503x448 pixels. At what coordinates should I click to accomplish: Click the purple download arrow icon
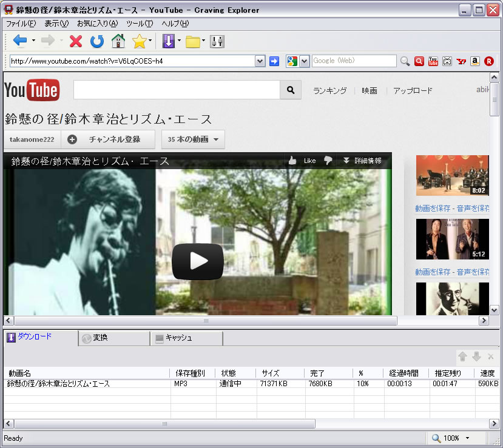[x=169, y=41]
